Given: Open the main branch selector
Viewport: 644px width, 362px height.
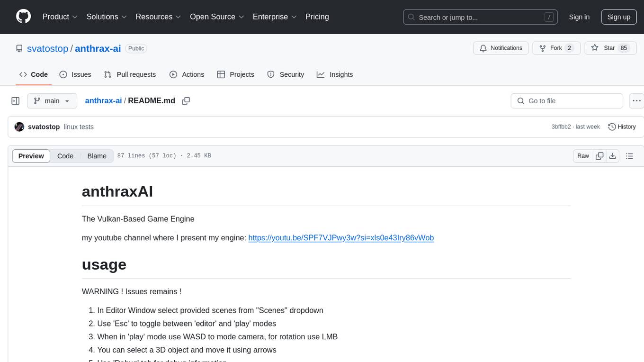Looking at the screenshot, I should click(x=52, y=101).
